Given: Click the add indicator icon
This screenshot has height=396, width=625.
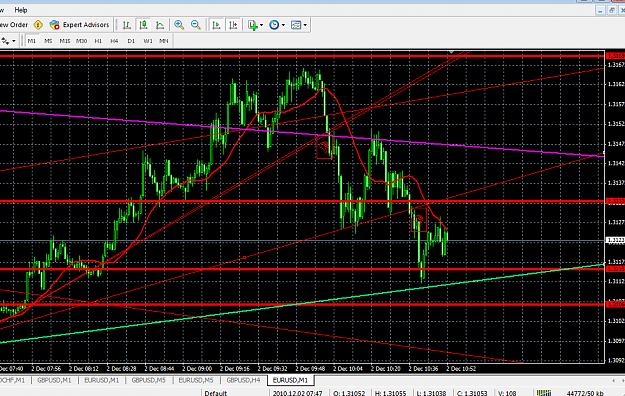Looking at the screenshot, I should 253,25.
